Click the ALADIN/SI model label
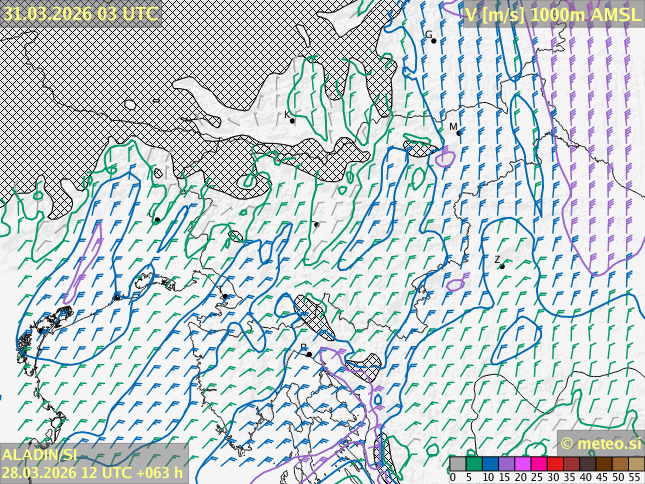Screen dimensions: 645x484 tap(39, 454)
